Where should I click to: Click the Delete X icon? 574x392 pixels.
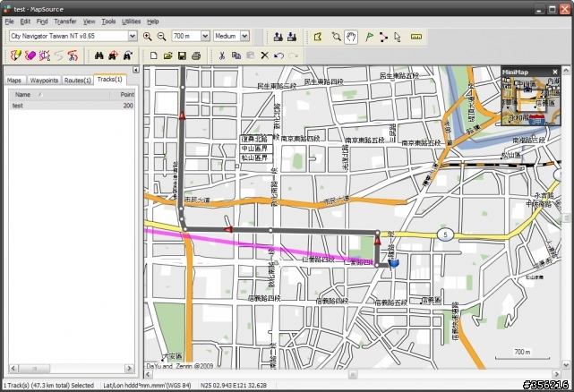tap(264, 55)
